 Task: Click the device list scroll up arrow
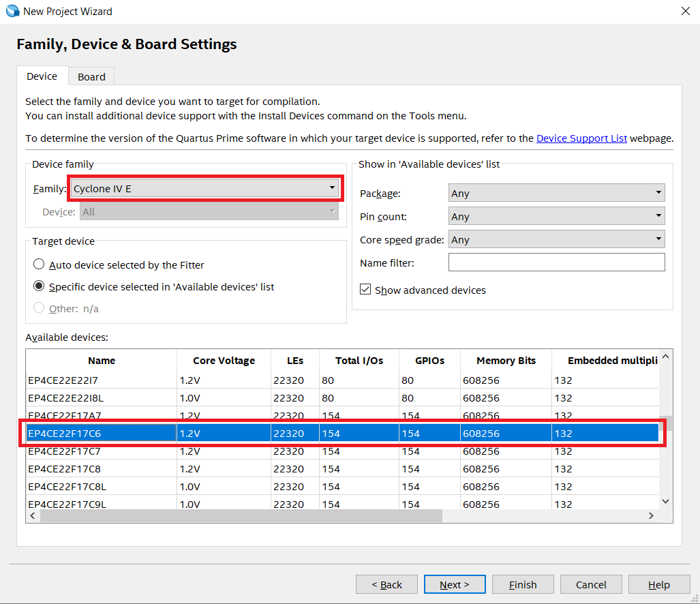pyautogui.click(x=666, y=357)
